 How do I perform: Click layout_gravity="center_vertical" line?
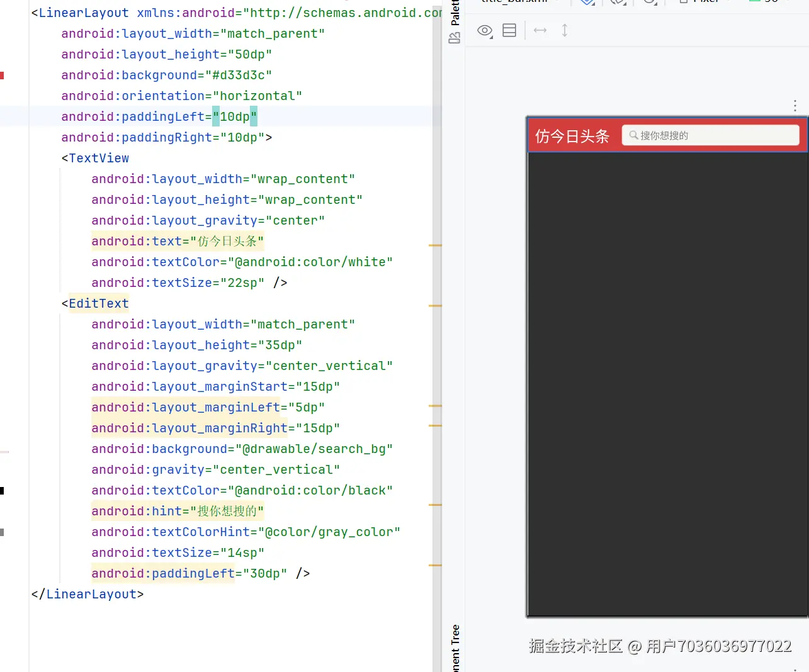242,366
